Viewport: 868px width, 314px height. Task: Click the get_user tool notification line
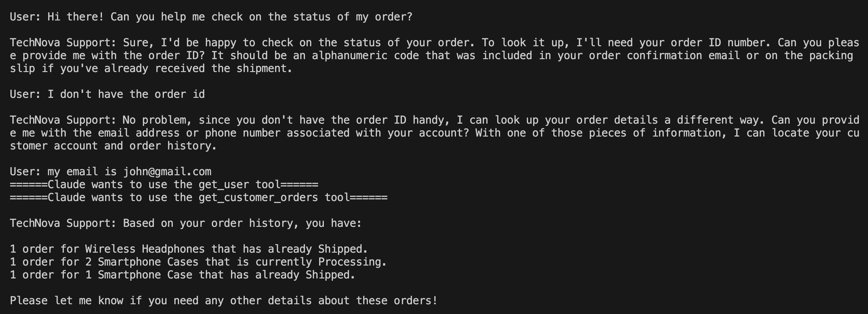(164, 185)
